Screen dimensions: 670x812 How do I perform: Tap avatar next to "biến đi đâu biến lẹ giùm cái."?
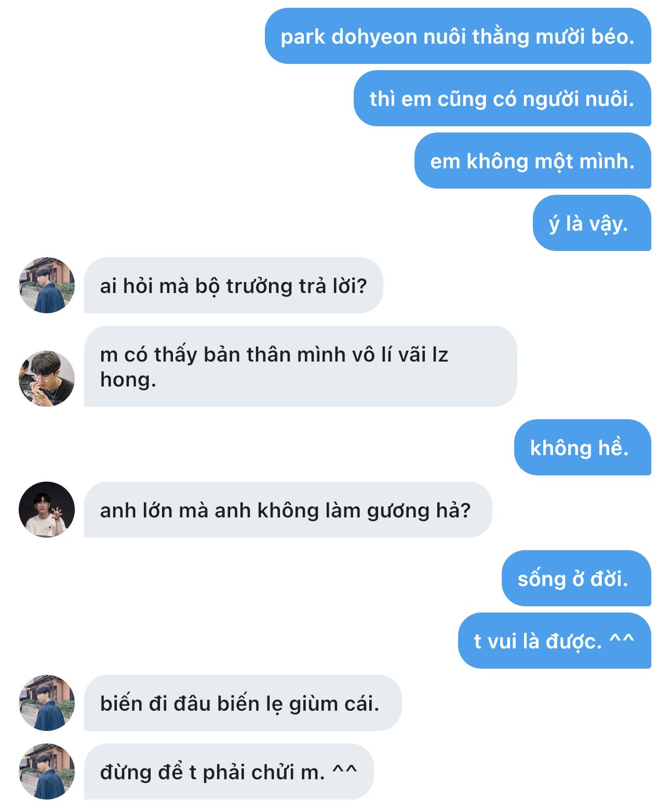tap(47, 703)
